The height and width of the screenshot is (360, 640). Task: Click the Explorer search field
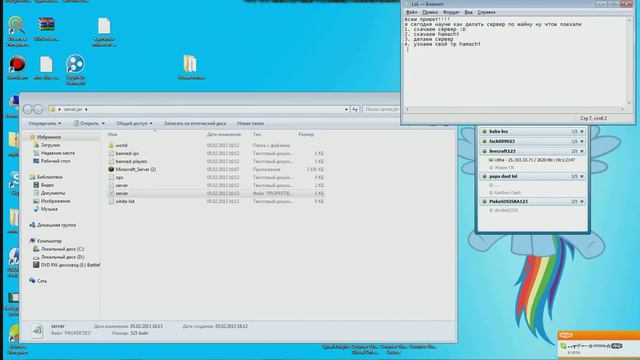(382, 109)
